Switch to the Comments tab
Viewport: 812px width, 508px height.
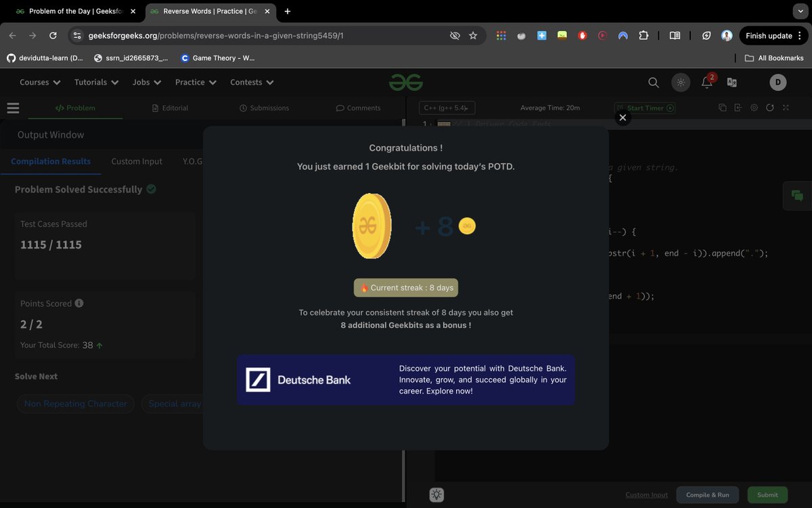[x=358, y=108]
